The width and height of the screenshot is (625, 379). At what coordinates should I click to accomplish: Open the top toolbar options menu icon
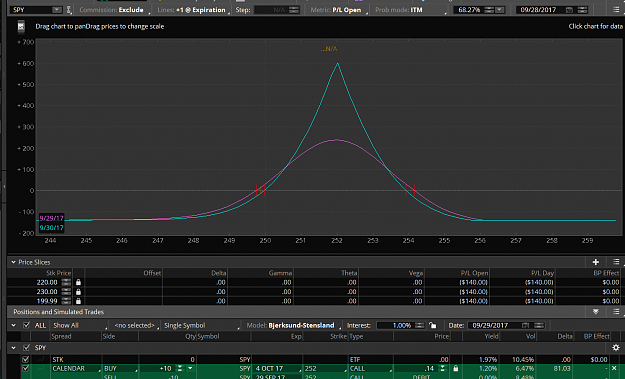pos(616,10)
